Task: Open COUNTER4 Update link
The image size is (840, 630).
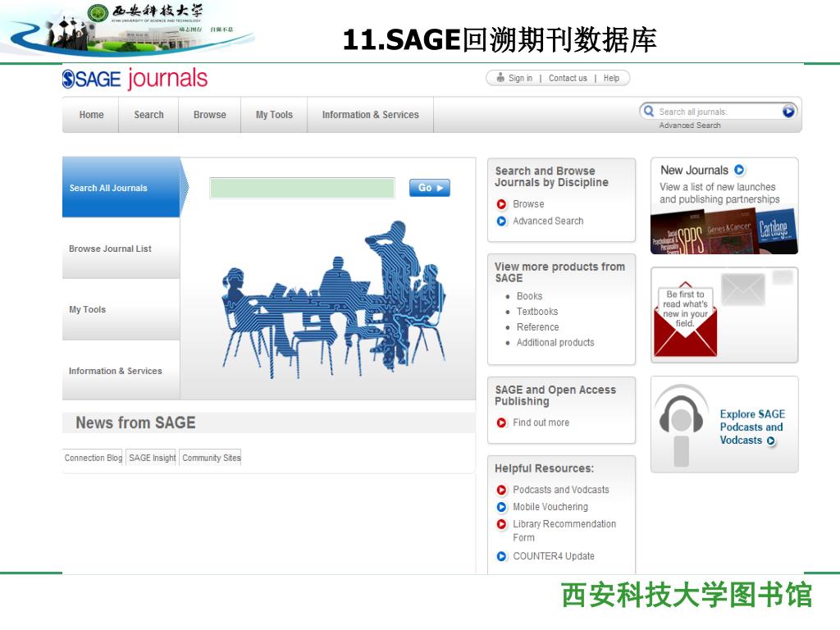Action: click(x=554, y=556)
